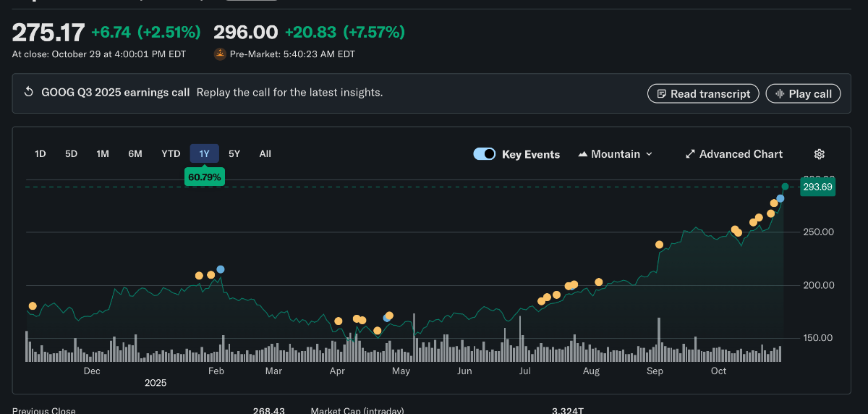This screenshot has height=414, width=868.
Task: Click the 293.69 price label tag
Action: (817, 187)
